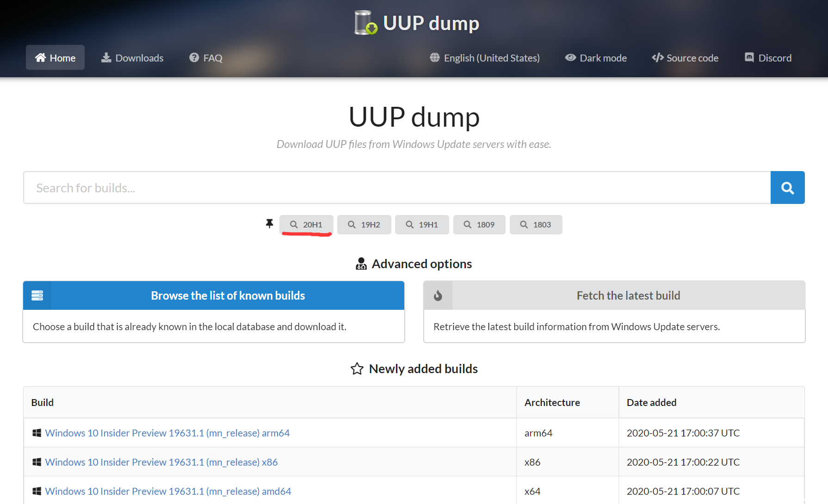Click Windows logo beside x86 build
The image size is (828, 504).
pos(37,462)
